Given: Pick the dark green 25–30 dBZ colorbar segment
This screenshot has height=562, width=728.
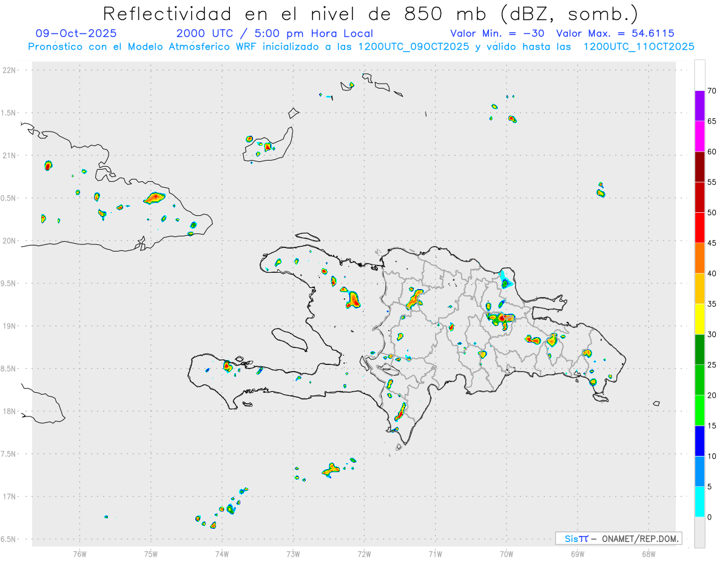Looking at the screenshot, I should point(699,350).
